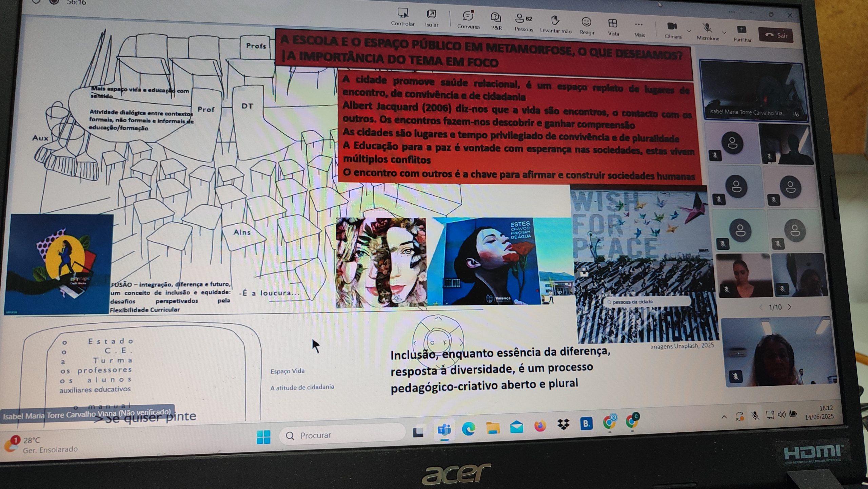Go to next participants page arrow
The image size is (868, 489).
(x=790, y=307)
